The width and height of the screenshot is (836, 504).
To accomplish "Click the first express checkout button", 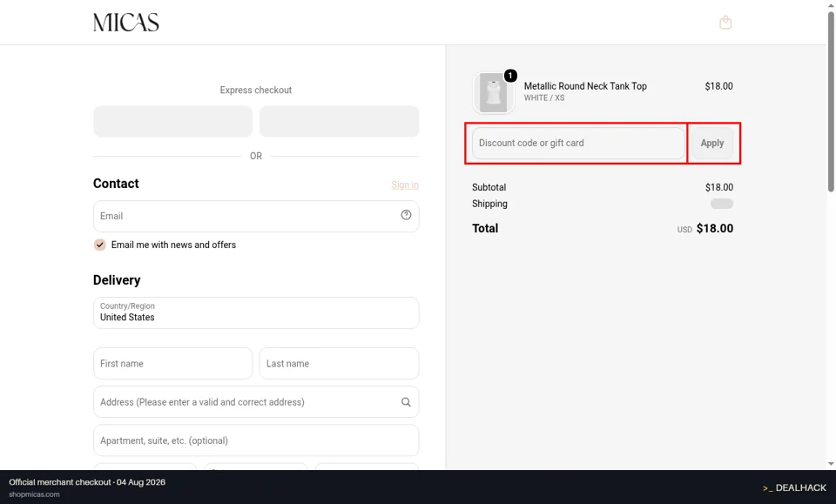I will click(x=172, y=121).
